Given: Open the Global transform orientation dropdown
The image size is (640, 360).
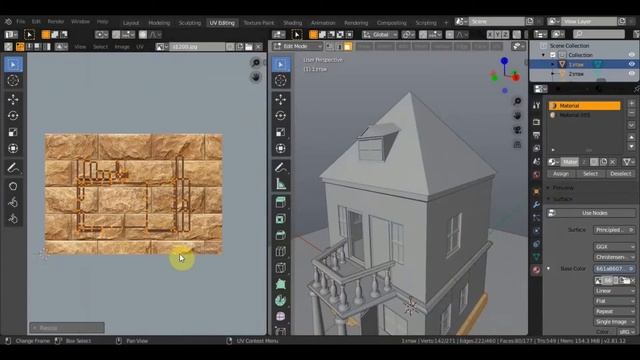Looking at the screenshot, I should [380, 35].
